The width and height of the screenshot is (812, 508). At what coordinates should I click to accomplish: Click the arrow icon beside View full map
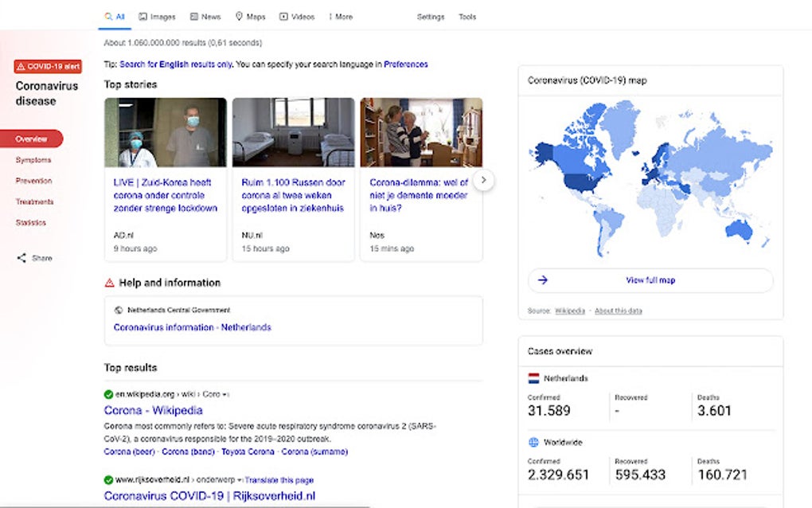tap(543, 280)
